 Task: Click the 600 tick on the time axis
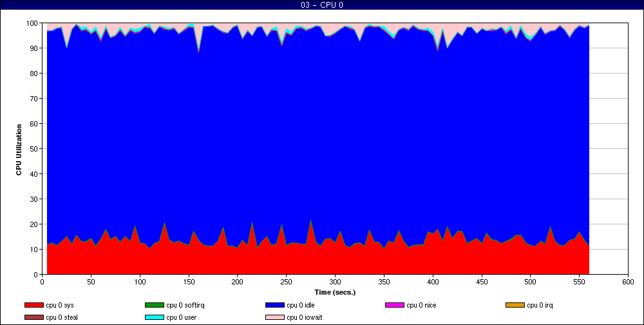click(628, 282)
